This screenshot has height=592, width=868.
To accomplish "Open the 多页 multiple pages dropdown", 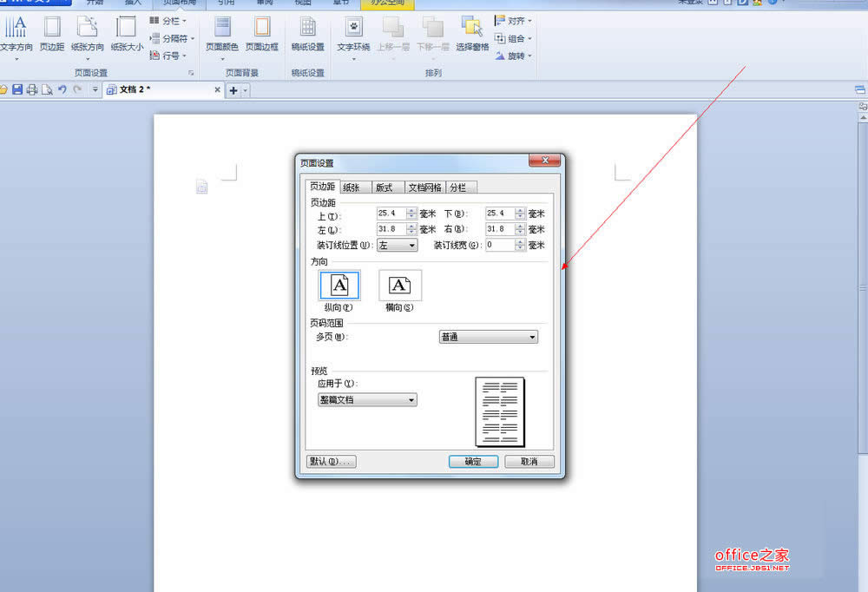I will click(x=488, y=337).
